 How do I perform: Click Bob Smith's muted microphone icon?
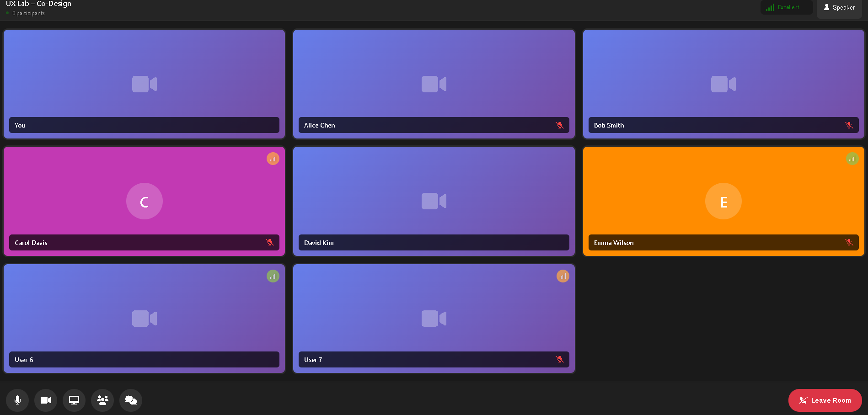tap(849, 125)
